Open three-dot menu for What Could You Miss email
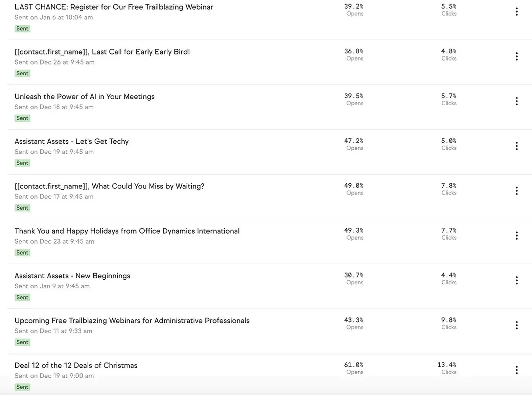The height and width of the screenshot is (395, 532). point(516,191)
